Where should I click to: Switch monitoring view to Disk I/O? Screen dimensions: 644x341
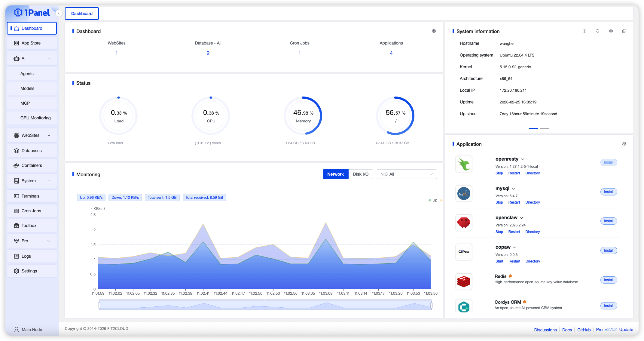[x=361, y=174]
